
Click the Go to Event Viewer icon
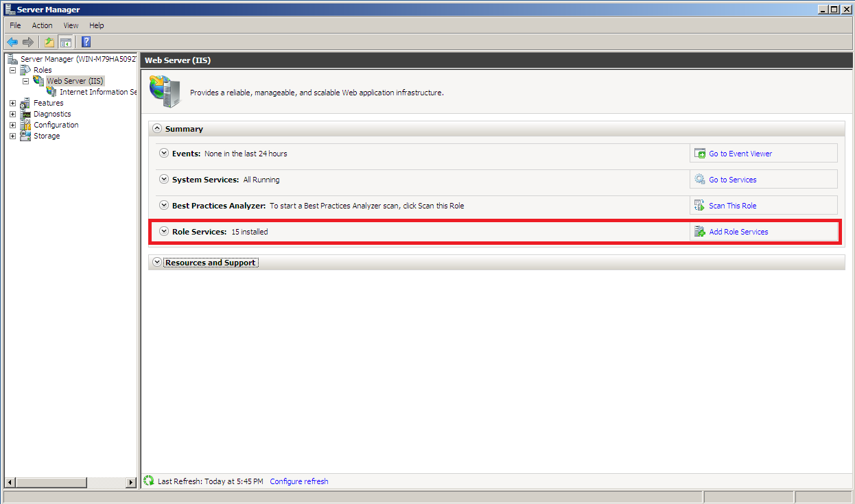(x=699, y=154)
